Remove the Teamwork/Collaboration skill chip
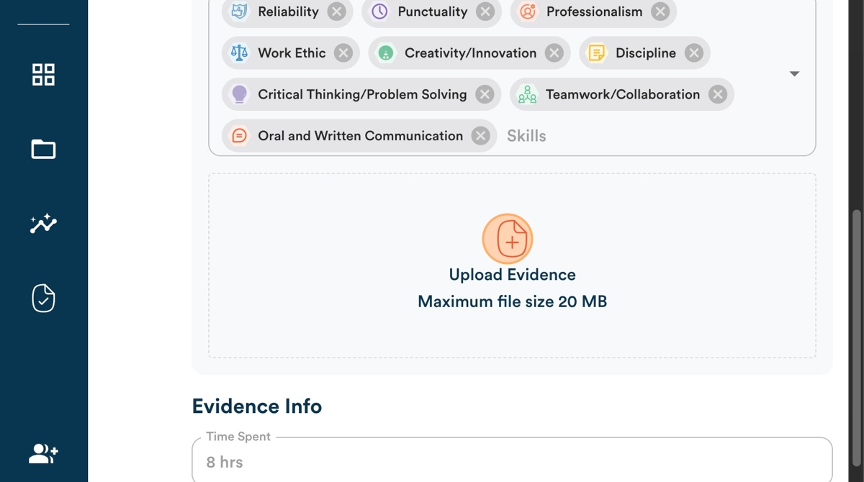The height and width of the screenshot is (482, 864). point(717,94)
